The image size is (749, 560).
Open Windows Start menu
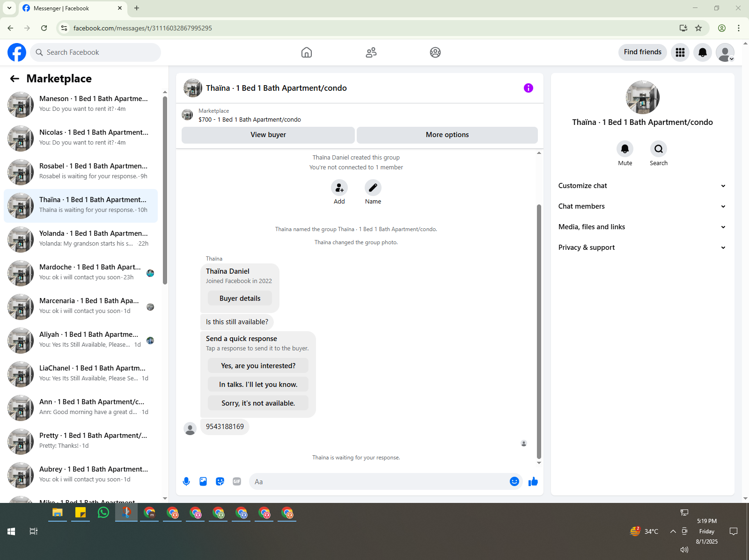[11, 531]
